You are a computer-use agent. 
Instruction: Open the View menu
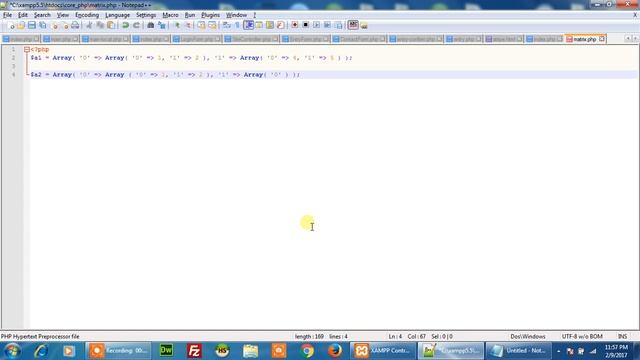click(62, 15)
